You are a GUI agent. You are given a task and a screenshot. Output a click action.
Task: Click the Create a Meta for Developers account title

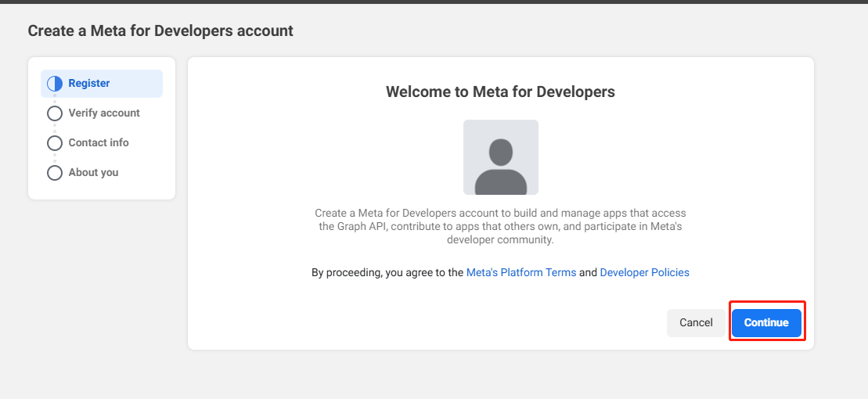[160, 31]
